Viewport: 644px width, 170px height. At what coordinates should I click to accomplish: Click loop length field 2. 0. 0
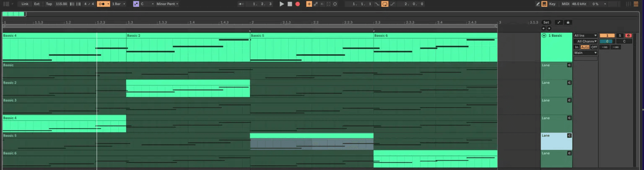411,4
